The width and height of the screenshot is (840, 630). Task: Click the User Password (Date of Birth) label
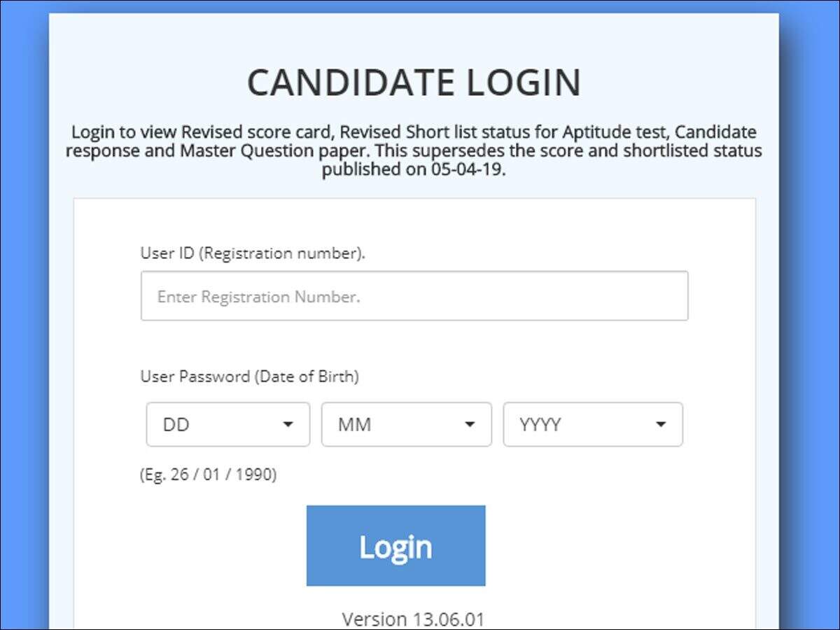(249, 377)
